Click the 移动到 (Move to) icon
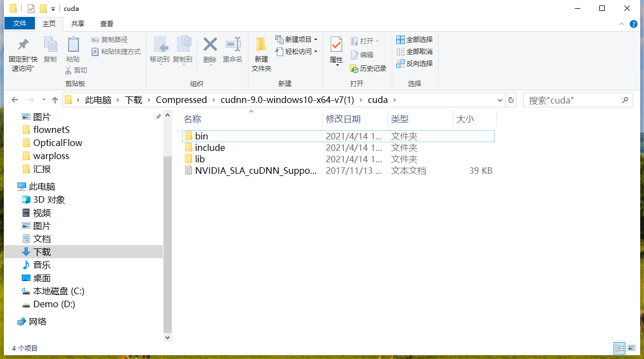Screen dimensions: 644x359 pos(162,46)
